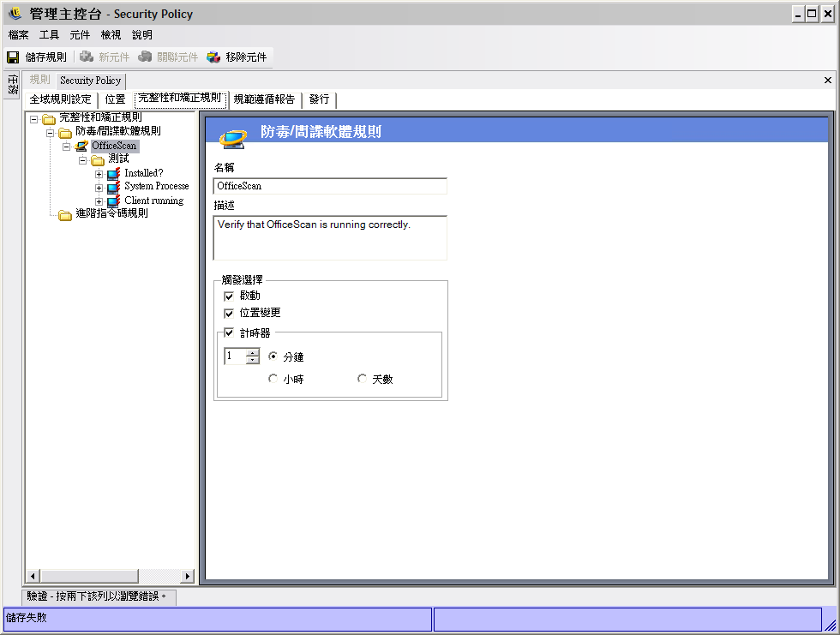The width and height of the screenshot is (840, 635).
Task: Click the timer number input field
Action: (235, 356)
